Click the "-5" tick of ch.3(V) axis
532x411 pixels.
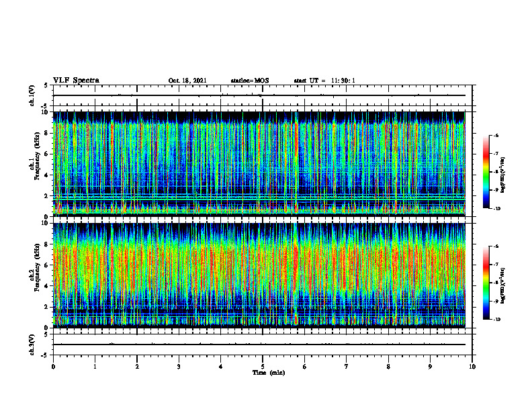46,355
